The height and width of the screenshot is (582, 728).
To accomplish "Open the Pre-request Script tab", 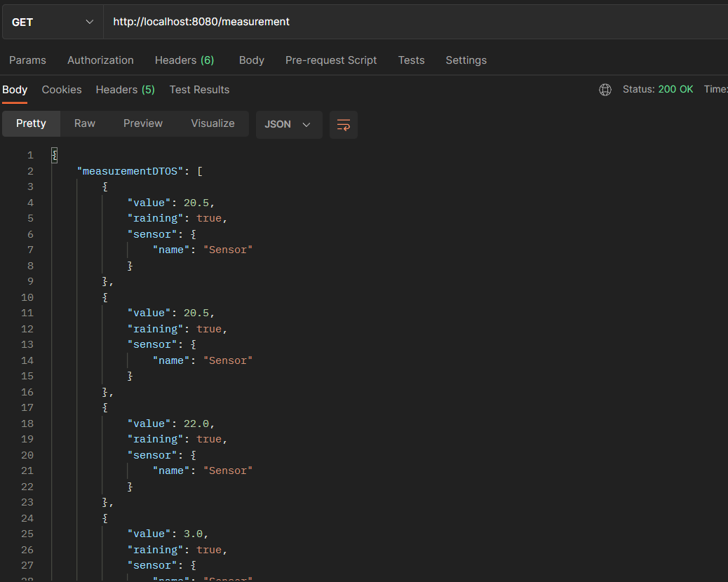I will (331, 60).
